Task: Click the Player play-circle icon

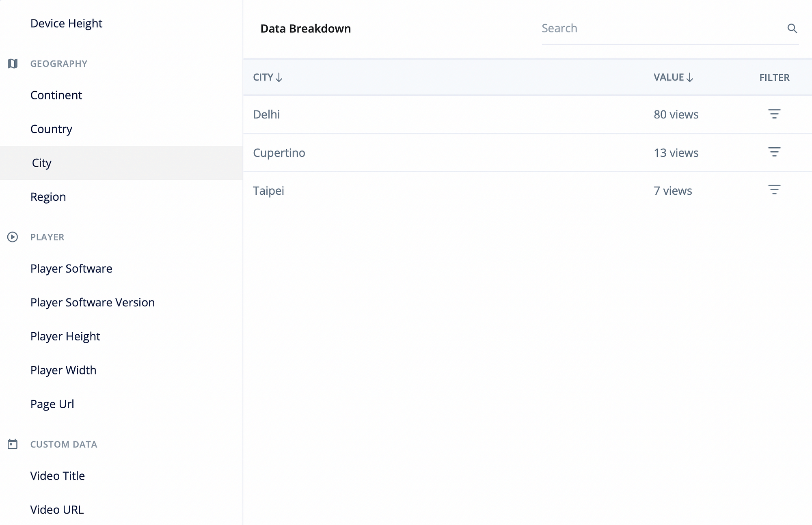Action: point(13,237)
